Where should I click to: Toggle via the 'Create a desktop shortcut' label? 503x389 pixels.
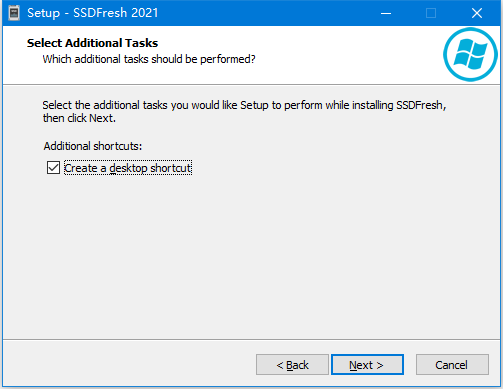[128, 168]
